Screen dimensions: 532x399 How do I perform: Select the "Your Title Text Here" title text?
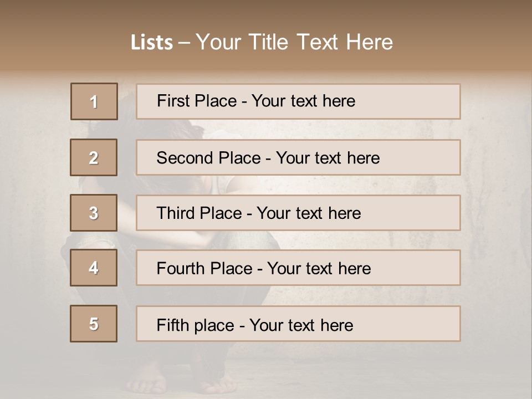click(x=294, y=42)
